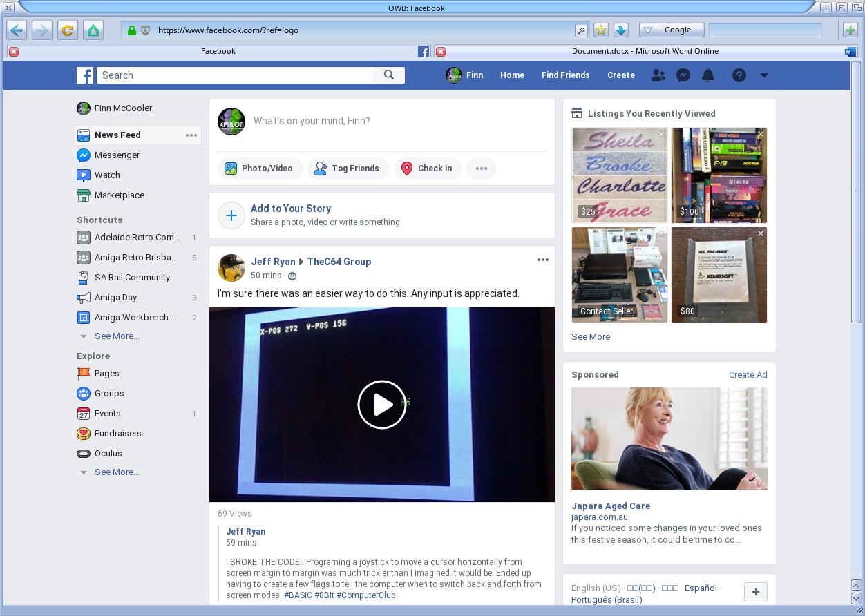Go forward with the browser forward arrow
This screenshot has height=616, width=865.
[x=42, y=30]
